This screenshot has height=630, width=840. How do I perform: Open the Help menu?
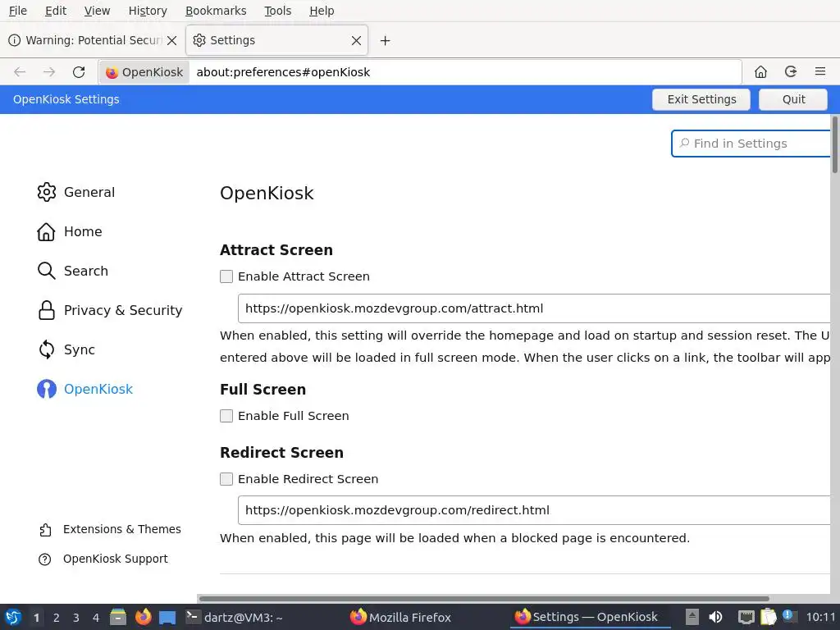[322, 11]
